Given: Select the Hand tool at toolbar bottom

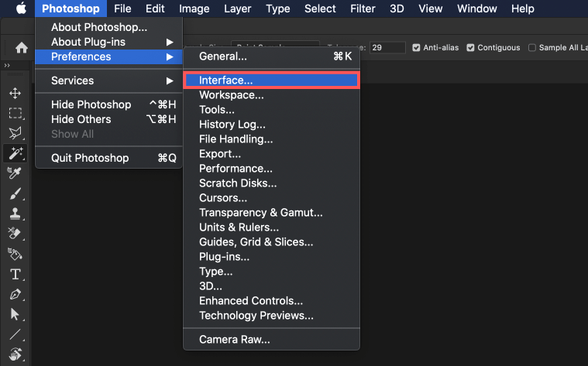Looking at the screenshot, I should pos(15,354).
